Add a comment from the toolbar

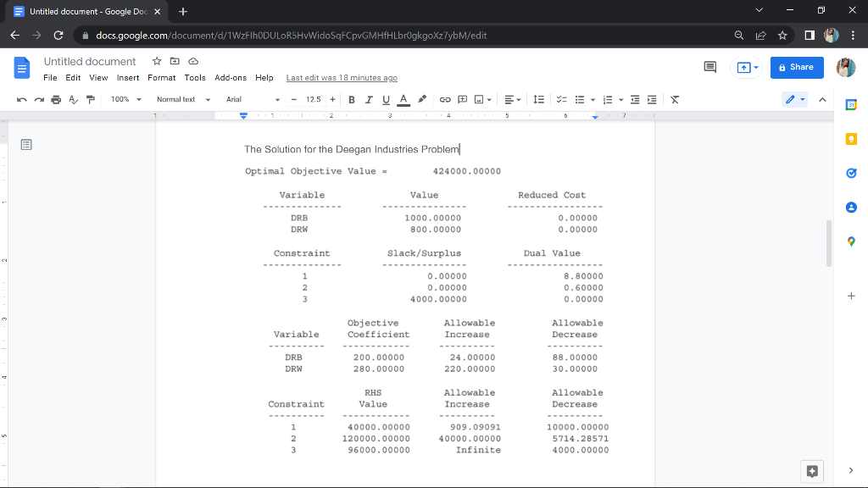(x=462, y=100)
